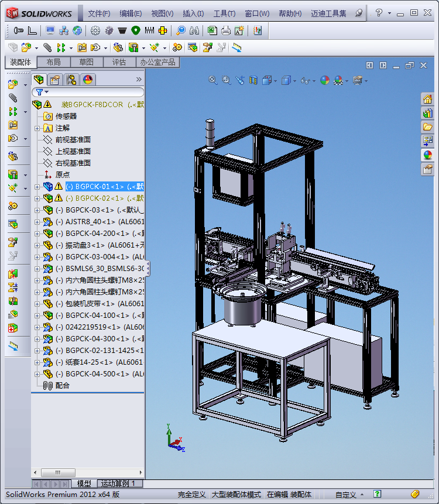The image size is (439, 504).
Task: Click the yellow tag icon in status bar
Action: [x=415, y=493]
